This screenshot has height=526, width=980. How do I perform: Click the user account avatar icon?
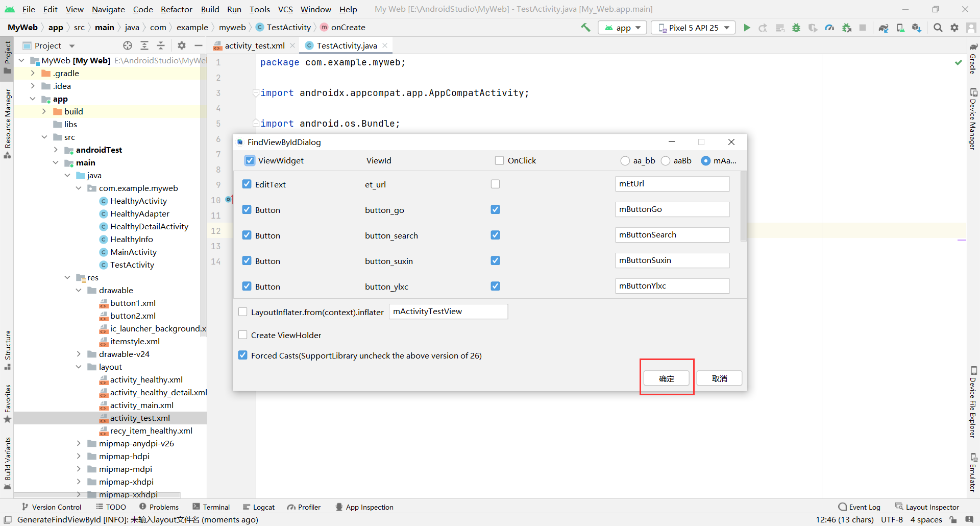pos(971,28)
